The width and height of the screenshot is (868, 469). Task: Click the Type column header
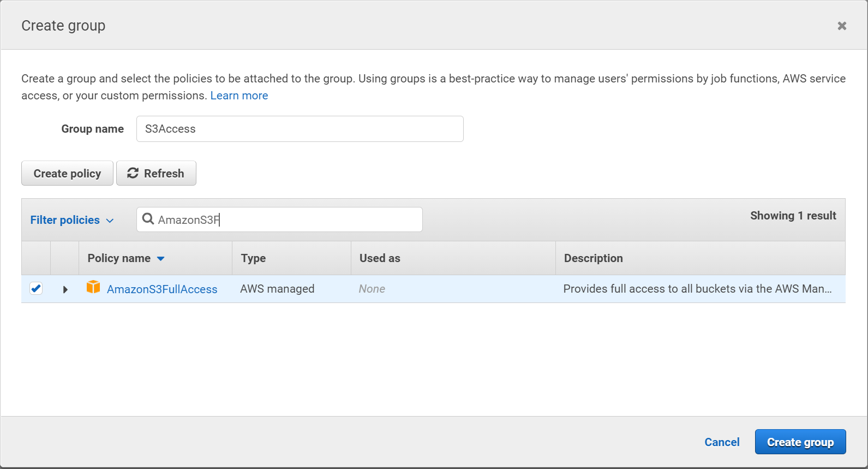[253, 258]
